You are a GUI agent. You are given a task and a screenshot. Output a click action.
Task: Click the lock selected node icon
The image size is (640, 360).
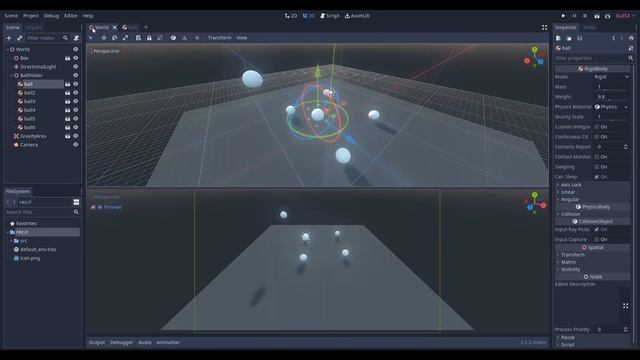pyautogui.click(x=149, y=38)
